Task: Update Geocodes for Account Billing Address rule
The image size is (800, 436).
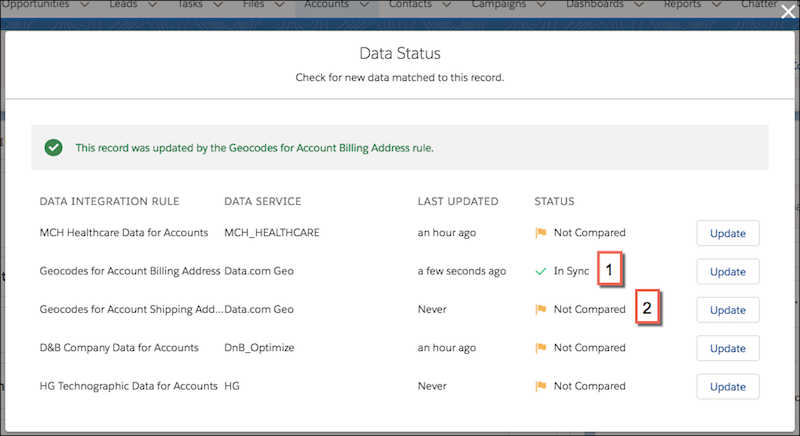Action: [728, 271]
